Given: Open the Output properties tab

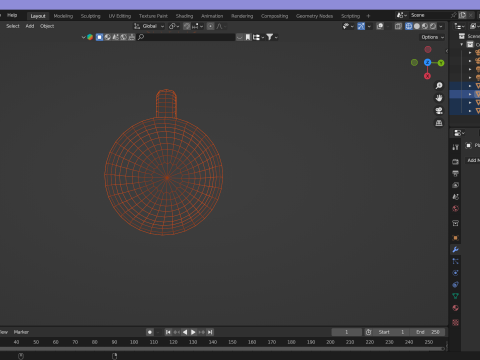Looking at the screenshot, I should [455, 173].
